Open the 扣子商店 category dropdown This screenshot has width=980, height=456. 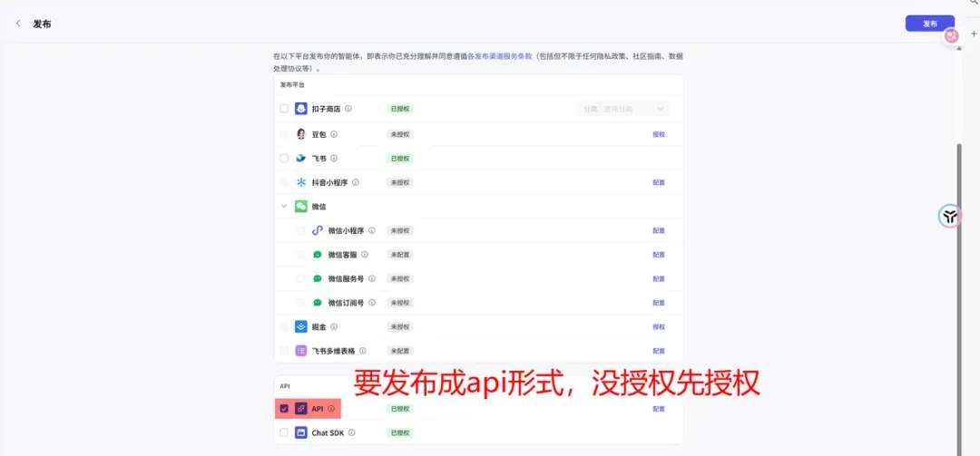pos(623,109)
